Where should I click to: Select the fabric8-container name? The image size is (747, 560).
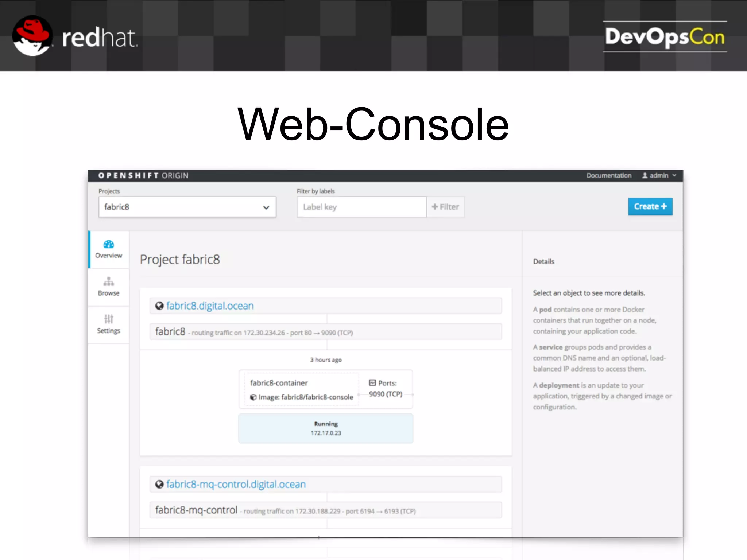pyautogui.click(x=279, y=383)
